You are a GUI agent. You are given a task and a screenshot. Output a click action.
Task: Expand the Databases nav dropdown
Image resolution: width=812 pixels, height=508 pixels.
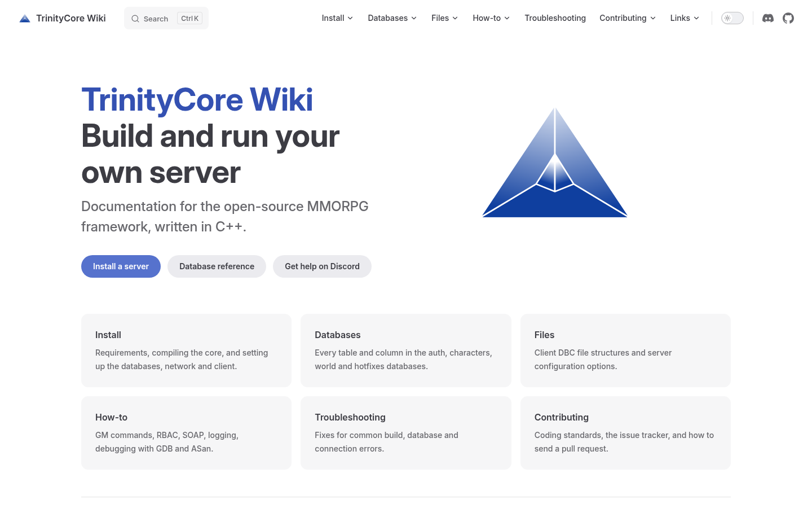pyautogui.click(x=392, y=18)
